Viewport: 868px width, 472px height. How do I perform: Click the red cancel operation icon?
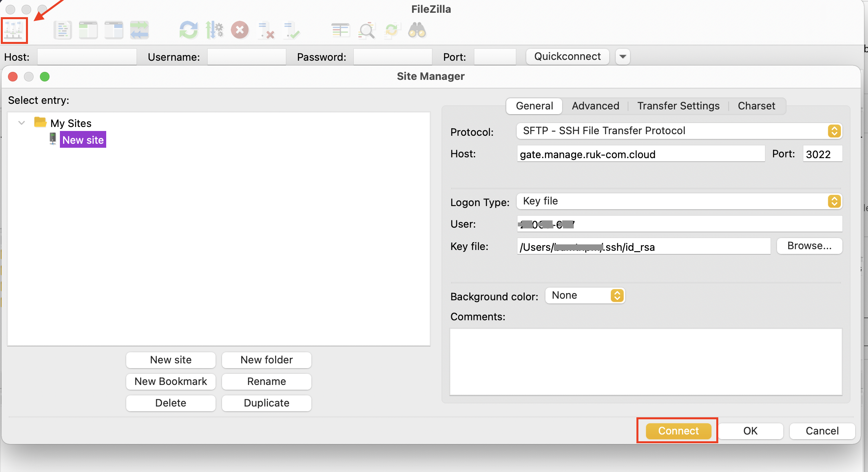240,30
